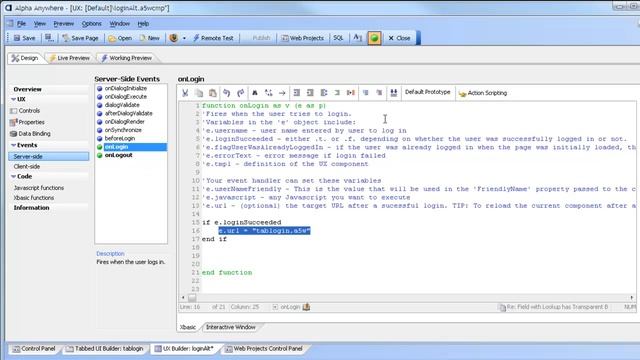This screenshot has height=360, width=640.
Task: Open the Window menu
Action: (x=119, y=24)
